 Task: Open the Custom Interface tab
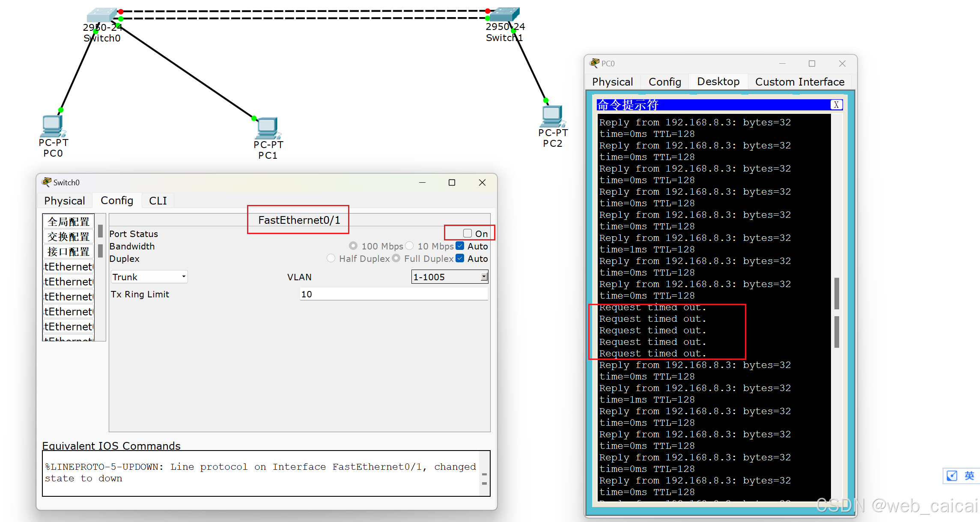[799, 82]
